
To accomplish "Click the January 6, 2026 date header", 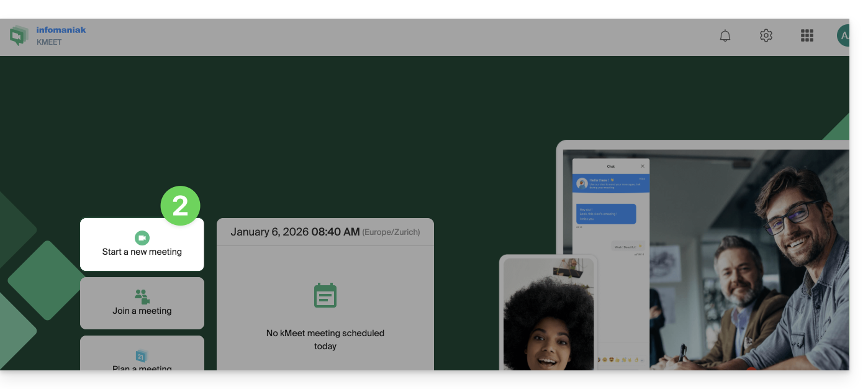I will 295,232.
